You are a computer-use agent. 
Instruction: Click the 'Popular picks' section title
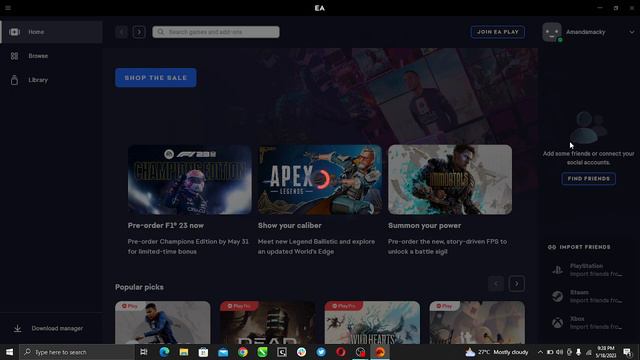[x=139, y=287]
